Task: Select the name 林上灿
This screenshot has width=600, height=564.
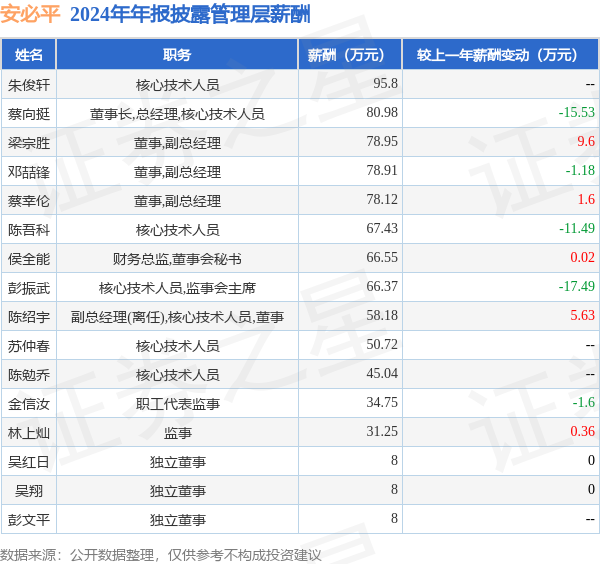Action: tap(29, 433)
